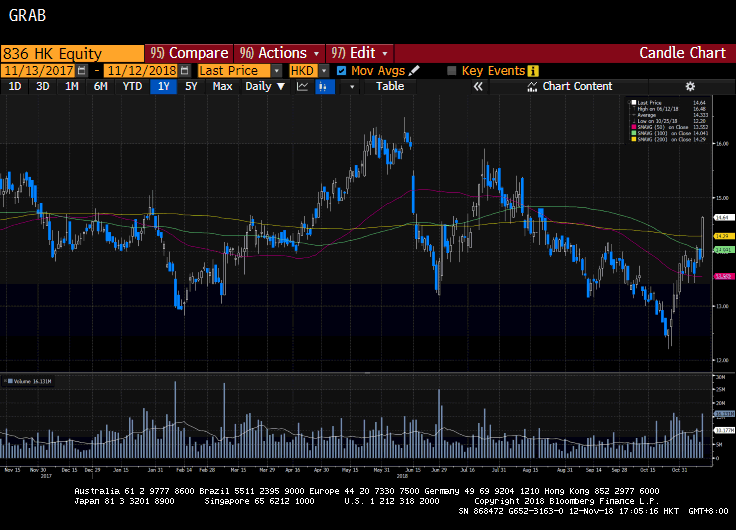Screen dimensions: 736x530
Task: Click the Volume 16.331M legend label
Action: [30, 381]
